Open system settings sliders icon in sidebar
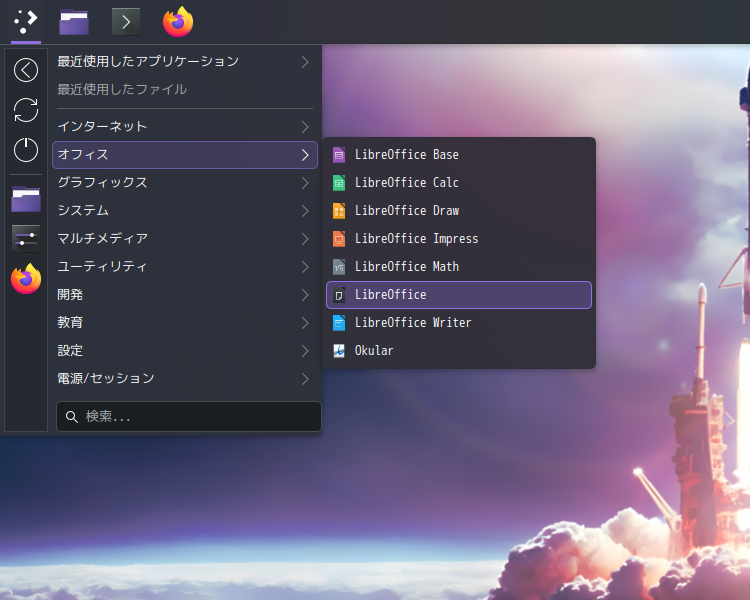Viewport: 750px width, 600px height. pyautogui.click(x=26, y=238)
